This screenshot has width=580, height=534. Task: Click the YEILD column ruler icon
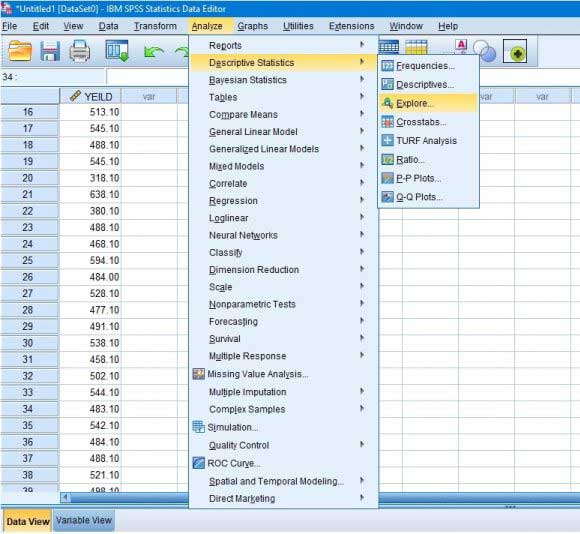(x=75, y=96)
